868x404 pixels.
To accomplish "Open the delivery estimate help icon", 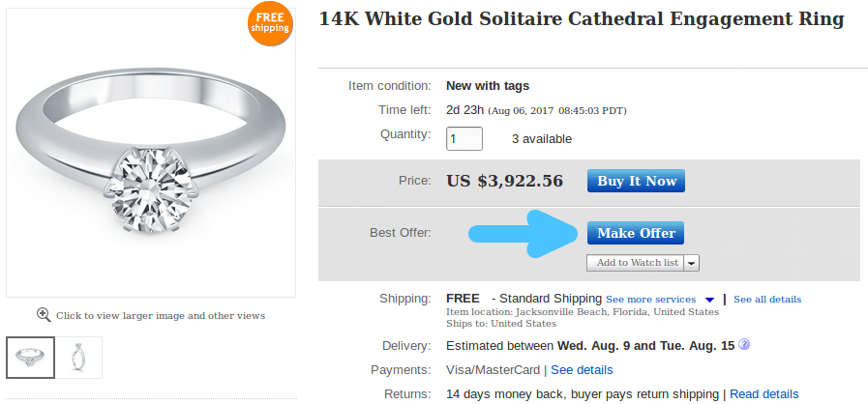I will coord(745,345).
